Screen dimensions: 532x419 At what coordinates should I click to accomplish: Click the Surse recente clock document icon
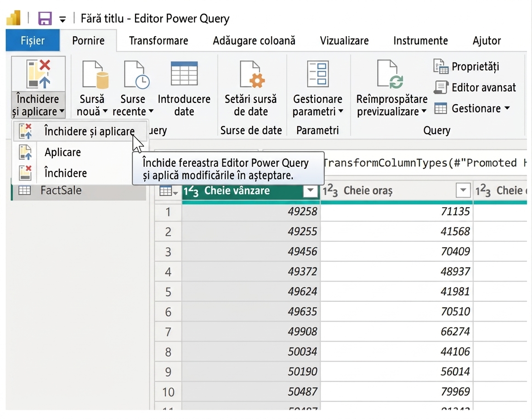[136, 74]
